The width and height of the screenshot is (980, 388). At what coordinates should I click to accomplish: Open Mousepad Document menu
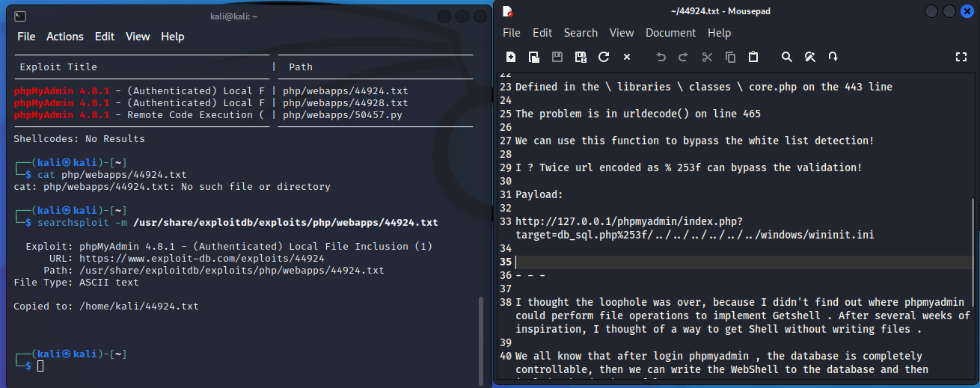click(x=671, y=33)
